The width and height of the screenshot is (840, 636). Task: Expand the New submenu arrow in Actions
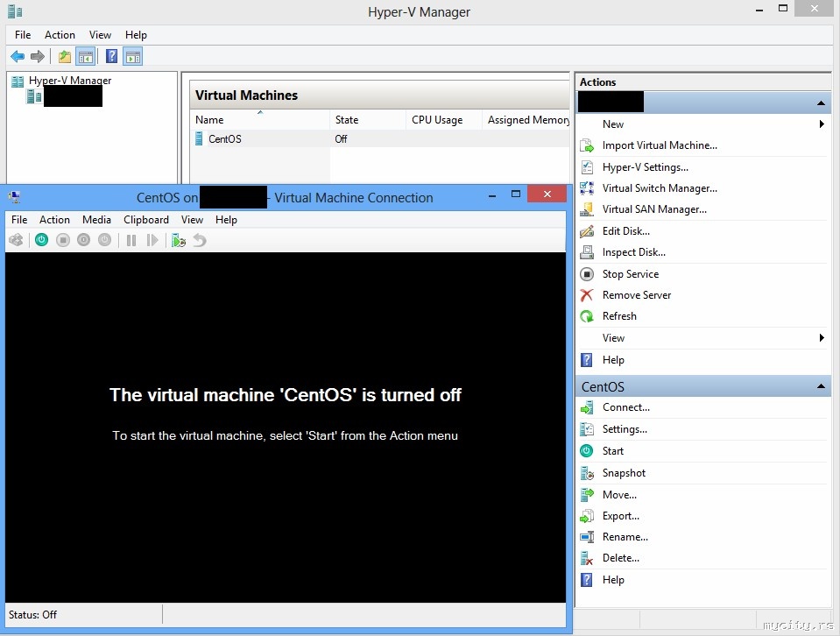822,124
